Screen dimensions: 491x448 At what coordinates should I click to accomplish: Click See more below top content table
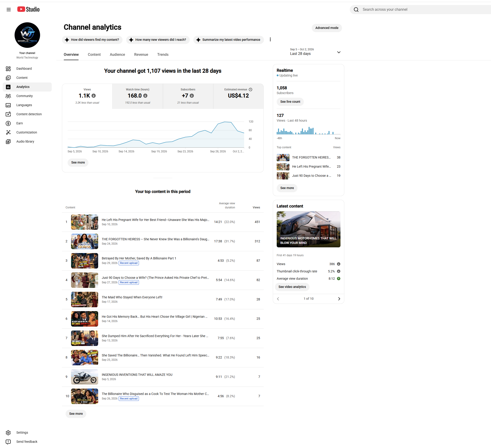point(76,414)
